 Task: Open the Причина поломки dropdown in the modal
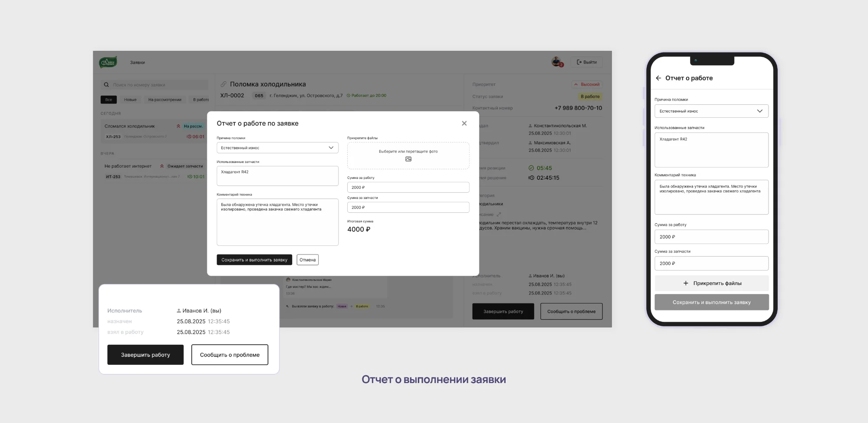click(277, 148)
